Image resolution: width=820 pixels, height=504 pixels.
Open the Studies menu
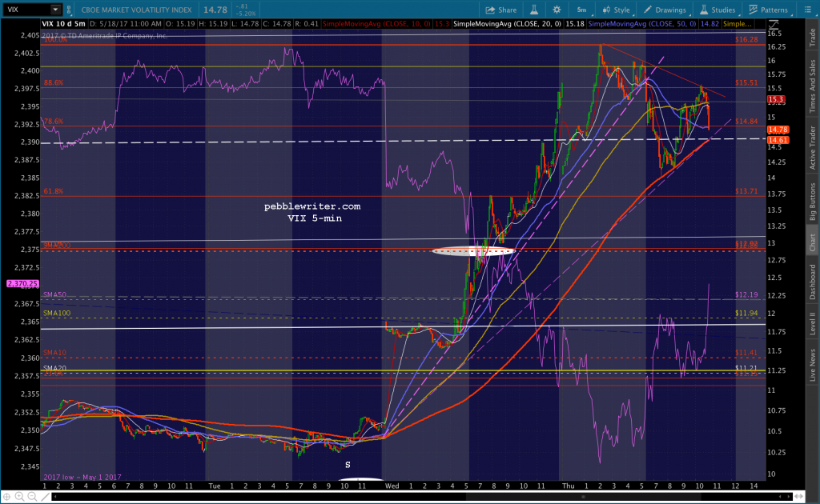click(717, 10)
